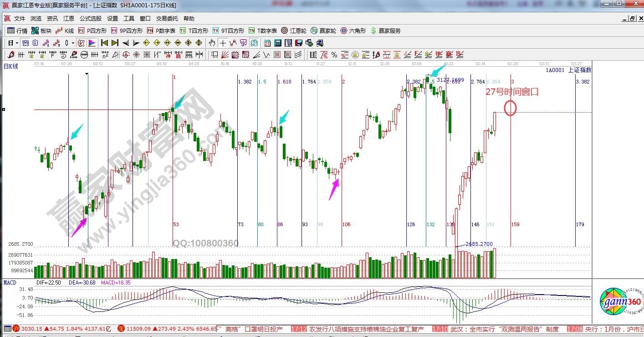This screenshot has width=644, height=337.
Task: Expand the candlestick style dropdown arrow
Action: pyautogui.click(x=73, y=43)
